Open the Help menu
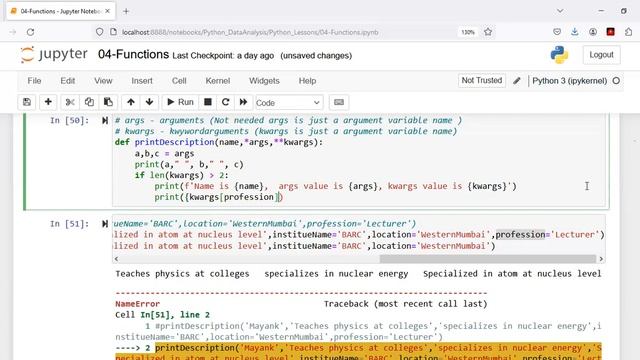The height and width of the screenshot is (360, 640). (x=307, y=81)
